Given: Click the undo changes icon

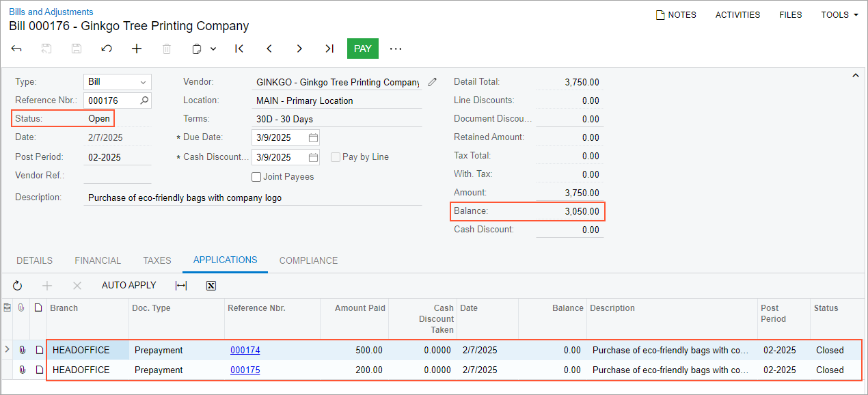Looking at the screenshot, I should click(107, 49).
